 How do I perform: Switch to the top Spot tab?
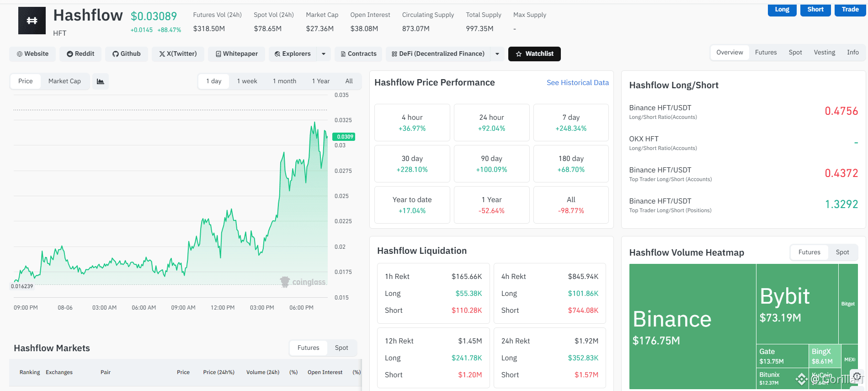coord(795,53)
